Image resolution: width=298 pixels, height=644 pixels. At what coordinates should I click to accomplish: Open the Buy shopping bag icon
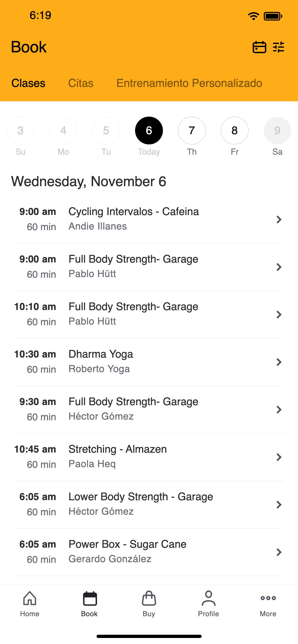[149, 598]
